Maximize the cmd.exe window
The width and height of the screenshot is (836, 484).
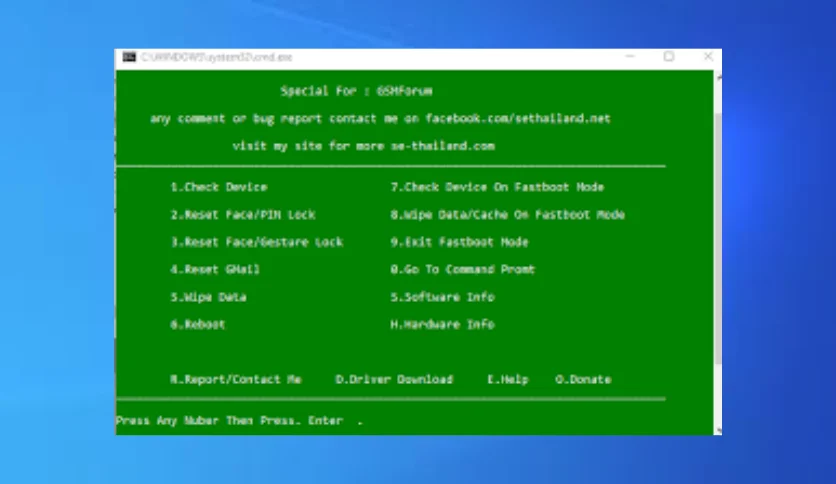coord(669,57)
